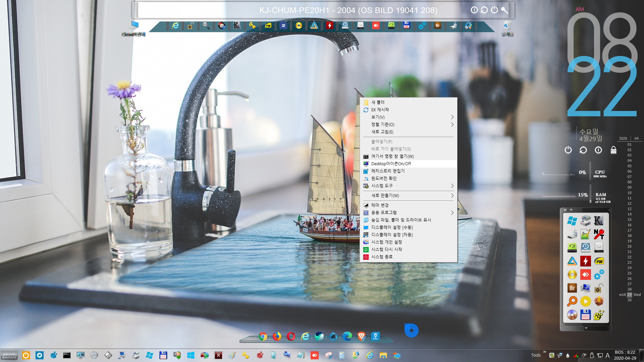Open the NT key password icon in launcher panel
This screenshot has height=362, width=644.
click(x=599, y=234)
